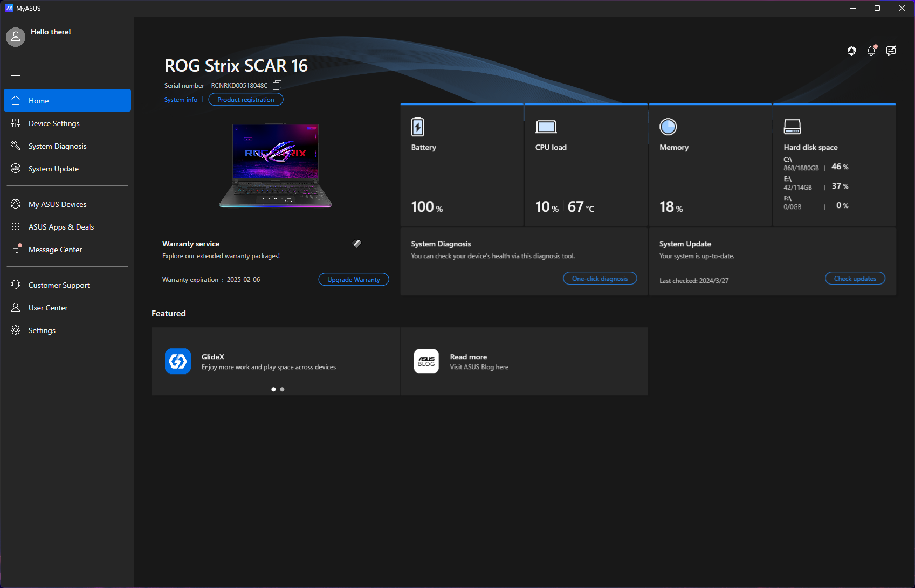Copy the serial number with copy icon
915x588 pixels.
coord(277,85)
